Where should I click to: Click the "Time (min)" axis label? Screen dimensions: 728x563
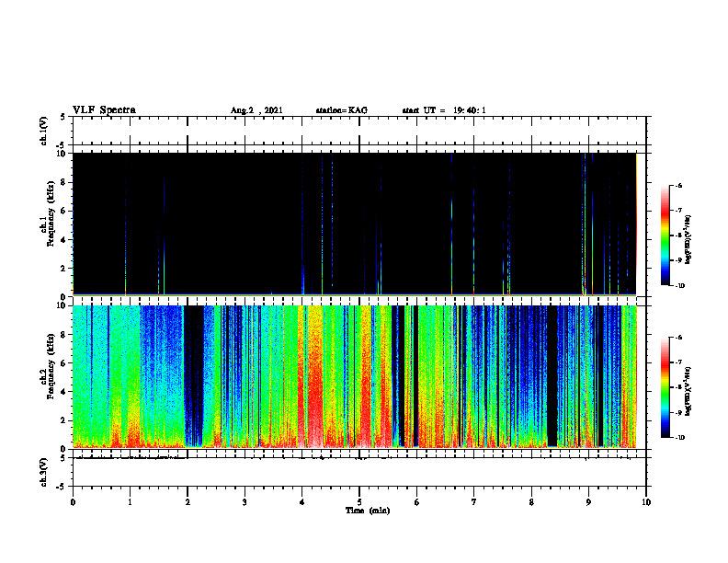pos(368,511)
